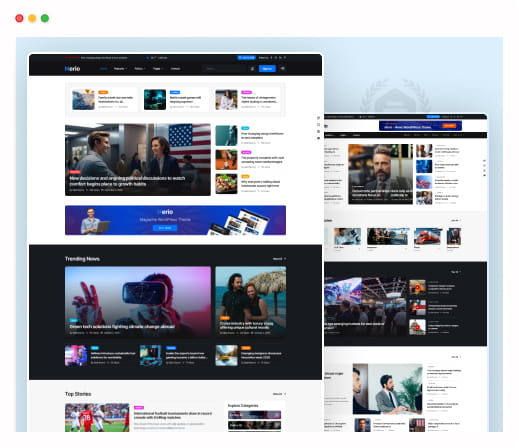Click the user account icon beside search
Viewport: 519px width, 448px height.
coord(252,69)
